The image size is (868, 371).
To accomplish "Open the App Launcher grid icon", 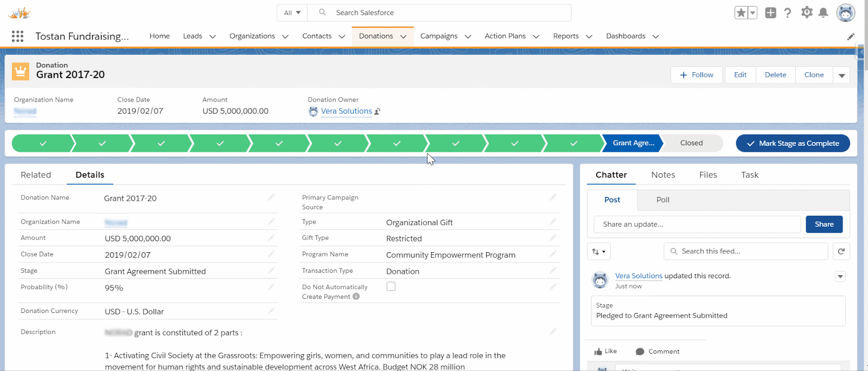I will click(17, 36).
